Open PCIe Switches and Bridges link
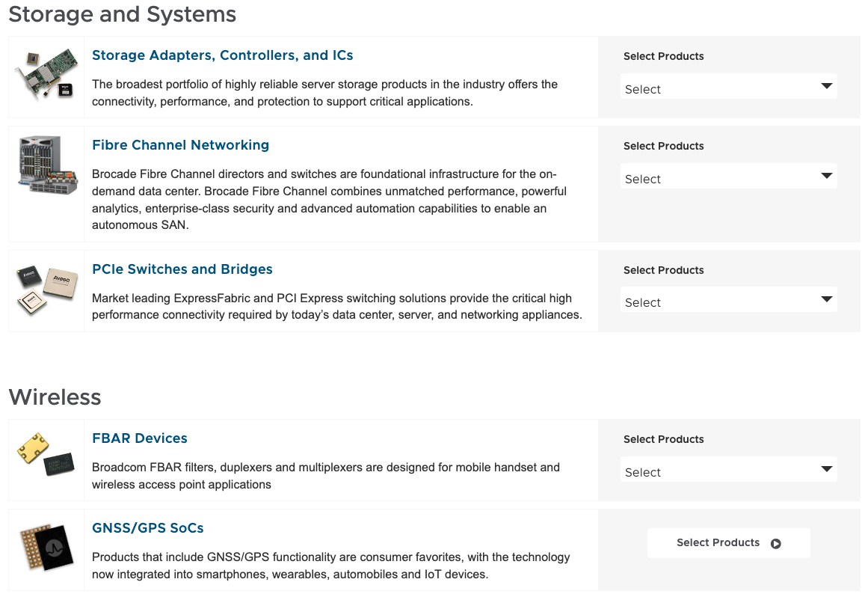Screen dimensions: 868x597 182,269
